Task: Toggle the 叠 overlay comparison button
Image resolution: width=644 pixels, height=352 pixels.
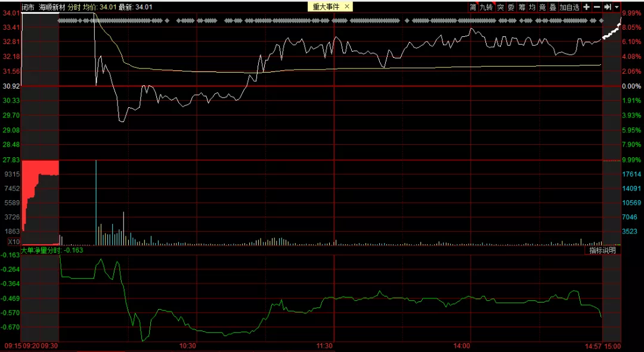Action: (553, 7)
